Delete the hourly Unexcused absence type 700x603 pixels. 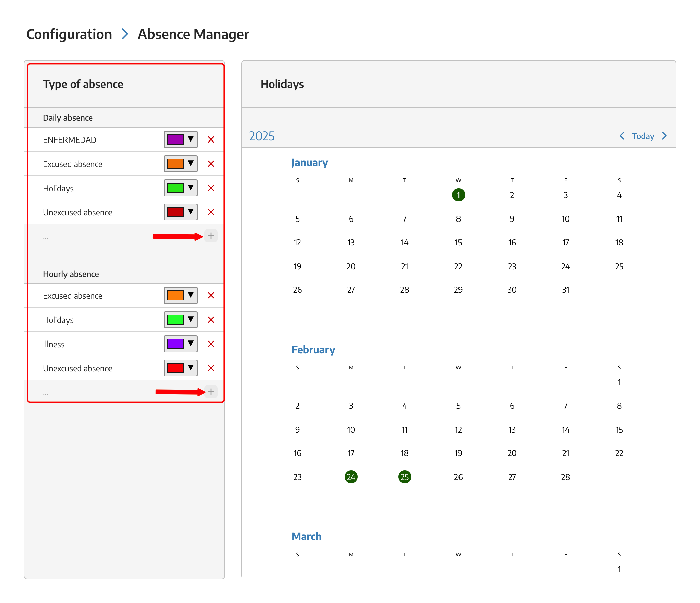tap(211, 368)
